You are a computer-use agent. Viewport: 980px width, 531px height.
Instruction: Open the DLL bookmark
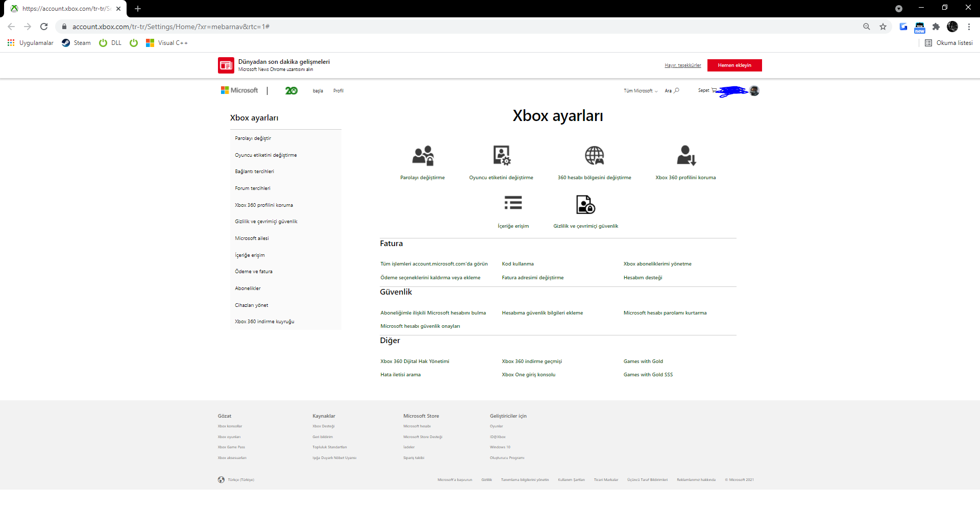[110, 43]
